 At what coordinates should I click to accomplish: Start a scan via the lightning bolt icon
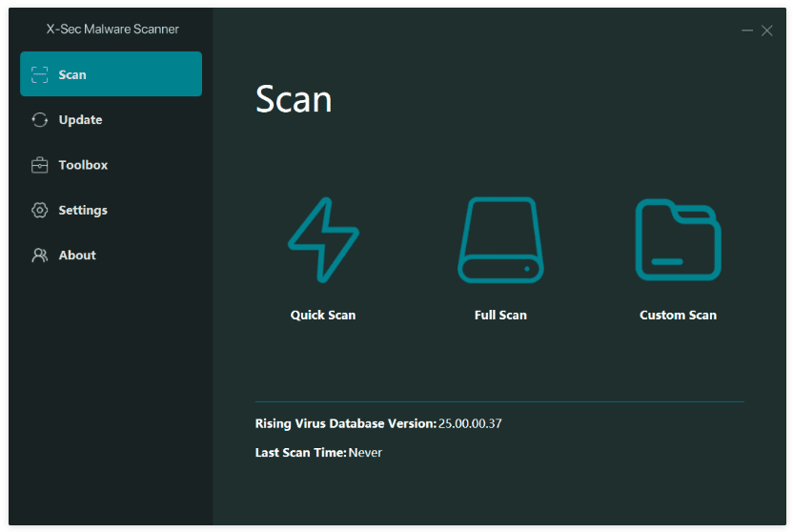pos(323,239)
